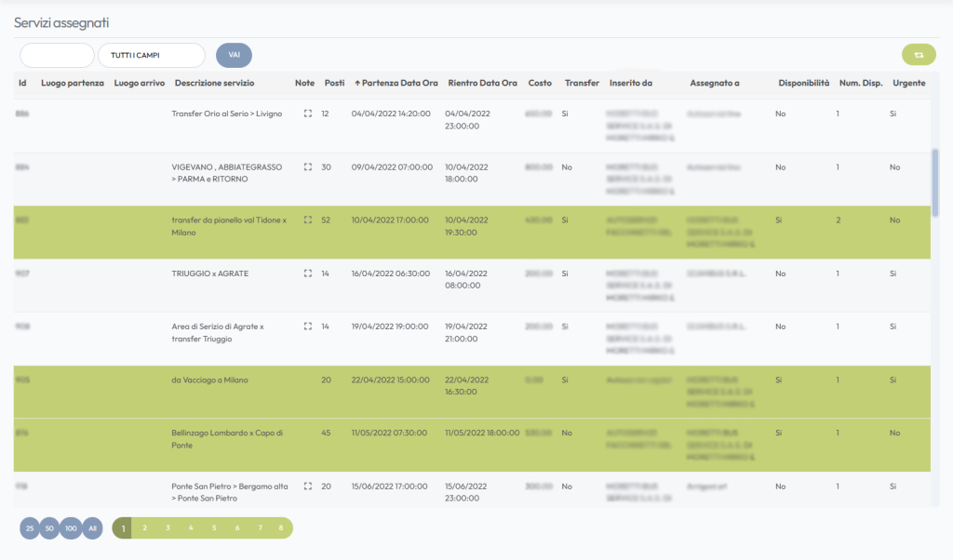Expand note for transfer da pianello row
This screenshot has height=560, width=953.
(x=307, y=220)
